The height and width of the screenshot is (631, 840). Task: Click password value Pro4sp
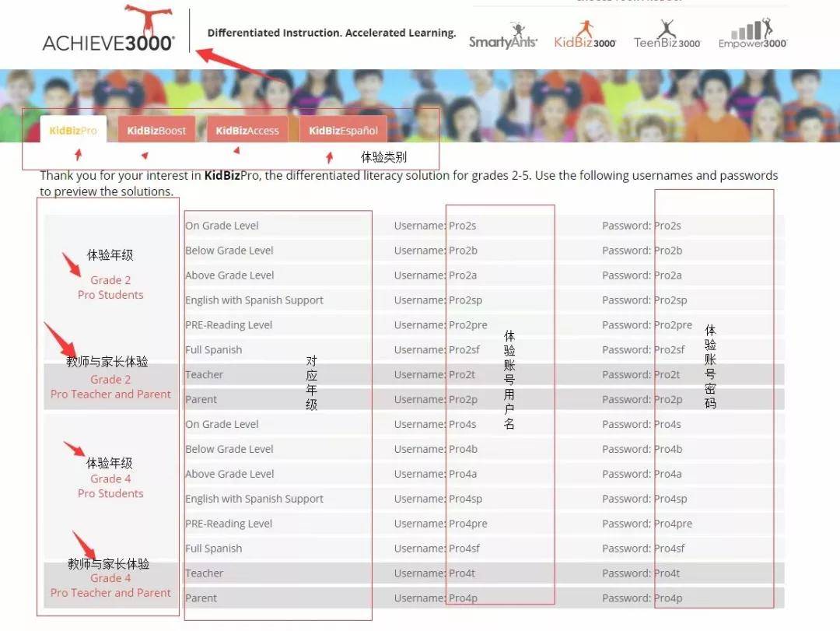(670, 499)
